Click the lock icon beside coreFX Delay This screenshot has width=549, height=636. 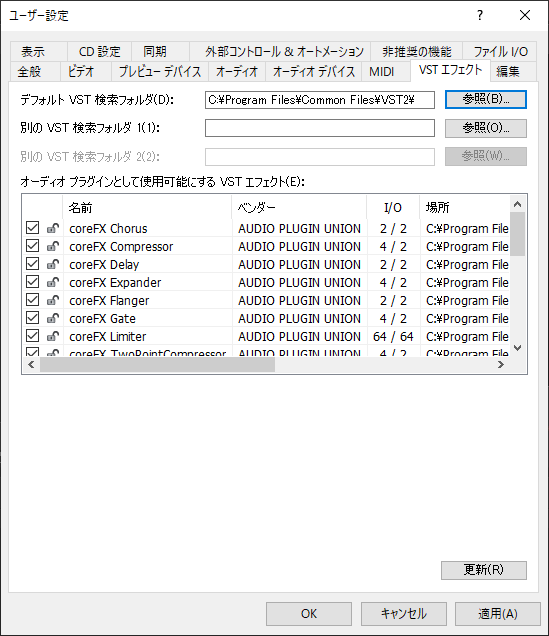[x=53, y=264]
